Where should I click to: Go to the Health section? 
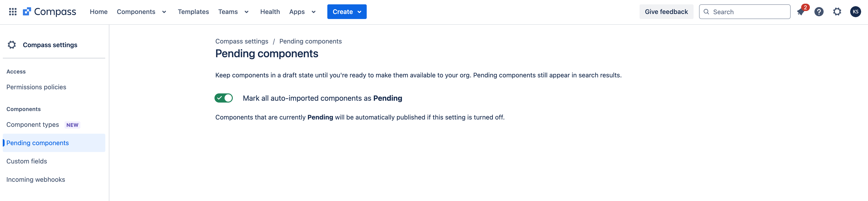270,11
